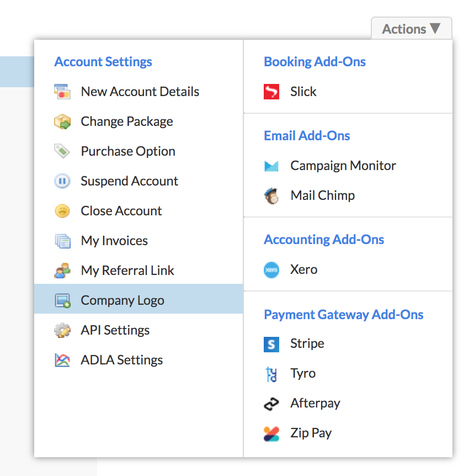Screen dimensions: 469x476
Task: Click the Accounting Add-Ons heading
Action: (324, 240)
